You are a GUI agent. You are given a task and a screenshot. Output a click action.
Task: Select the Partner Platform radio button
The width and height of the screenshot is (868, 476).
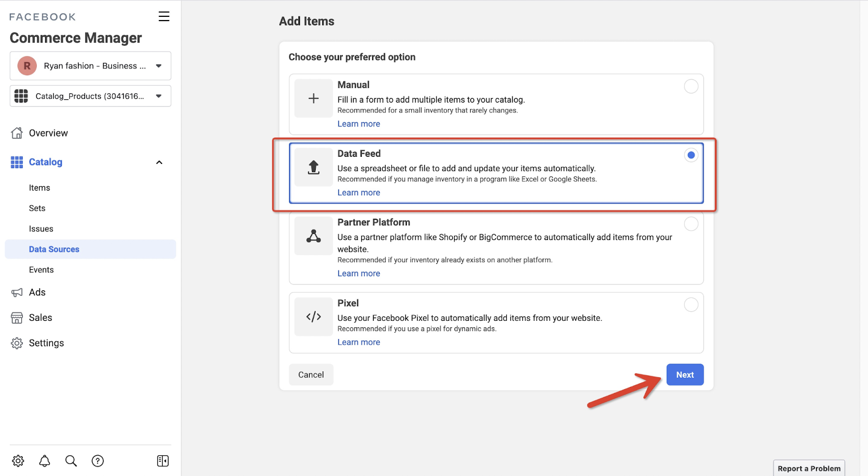coord(691,224)
